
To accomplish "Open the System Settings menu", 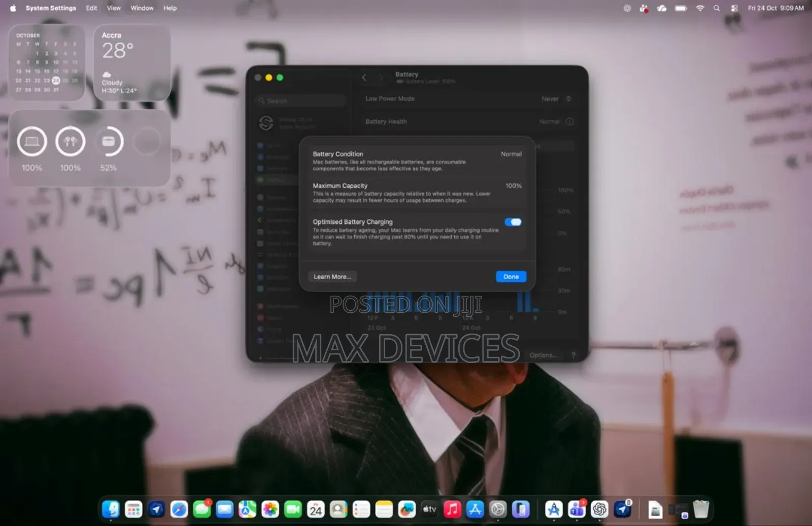I will coord(51,8).
